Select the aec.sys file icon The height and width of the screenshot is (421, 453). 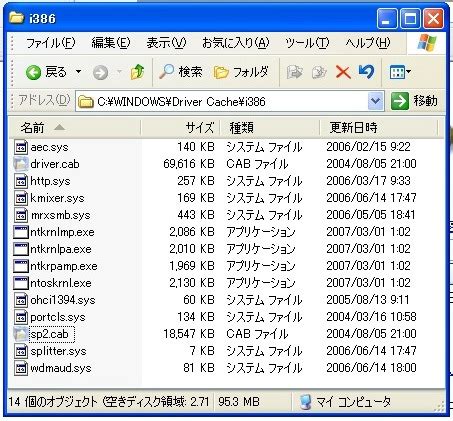click(21, 147)
